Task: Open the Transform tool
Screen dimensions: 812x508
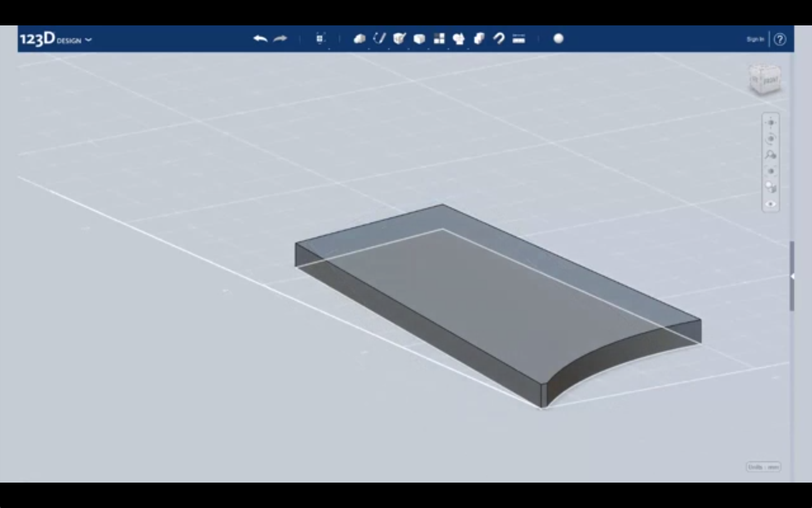Action: [x=320, y=38]
